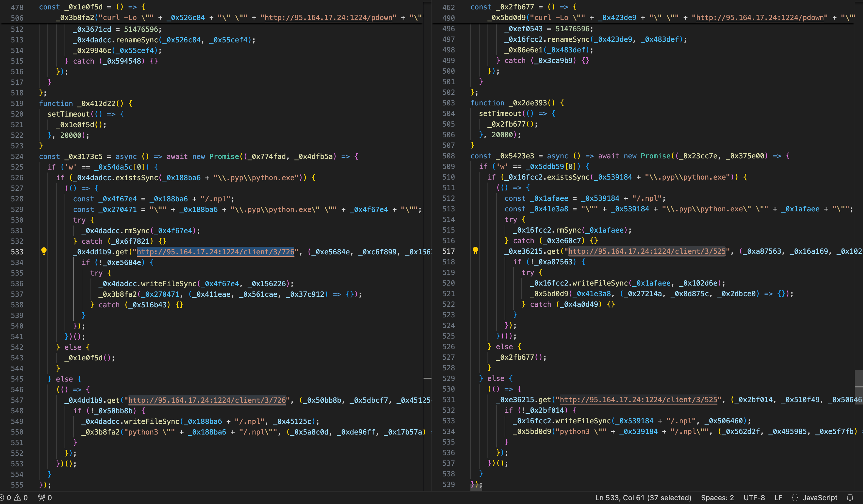Open Problems via the errors and warnings indicator
The width and height of the screenshot is (863, 504).
click(x=14, y=498)
